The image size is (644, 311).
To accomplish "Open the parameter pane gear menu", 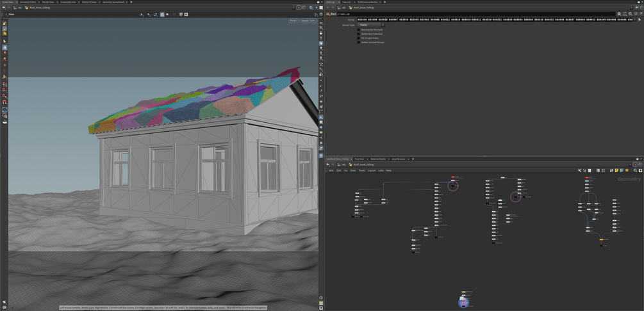I will tap(620, 14).
